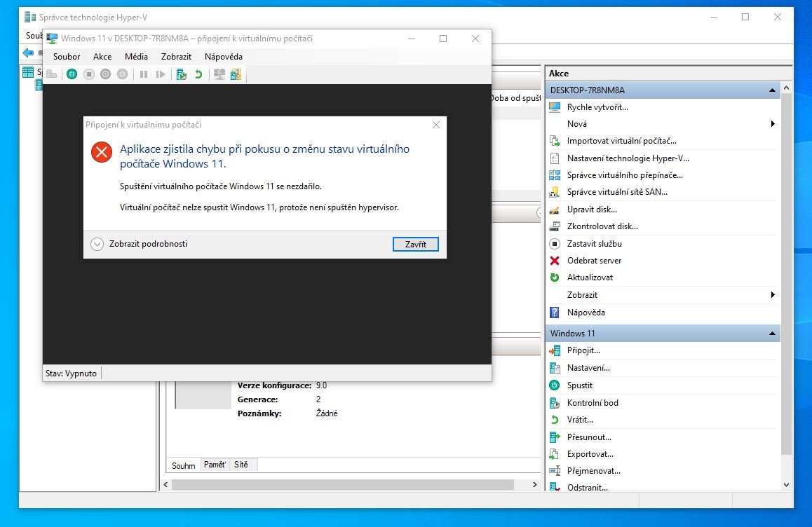Maximize the VM connection window
Screen dimensions: 812x527
pos(443,39)
